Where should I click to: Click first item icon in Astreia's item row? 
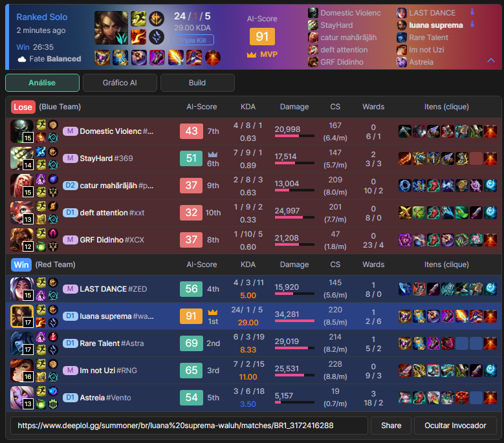click(x=405, y=397)
